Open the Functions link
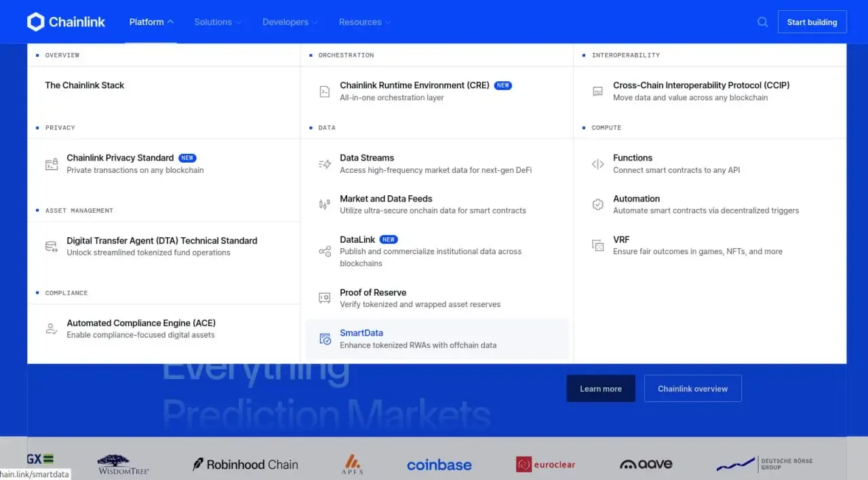This screenshot has height=480, width=868. coord(633,158)
